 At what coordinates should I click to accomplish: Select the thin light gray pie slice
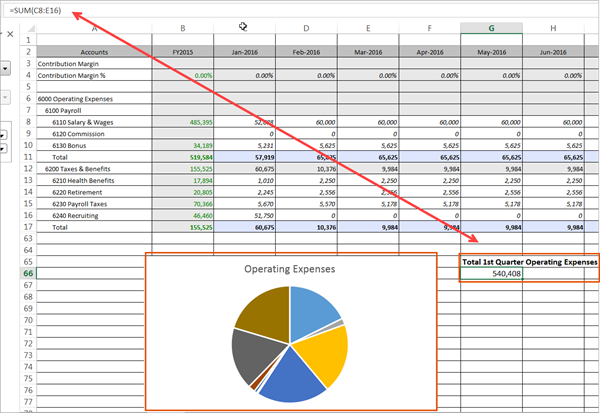338,323
